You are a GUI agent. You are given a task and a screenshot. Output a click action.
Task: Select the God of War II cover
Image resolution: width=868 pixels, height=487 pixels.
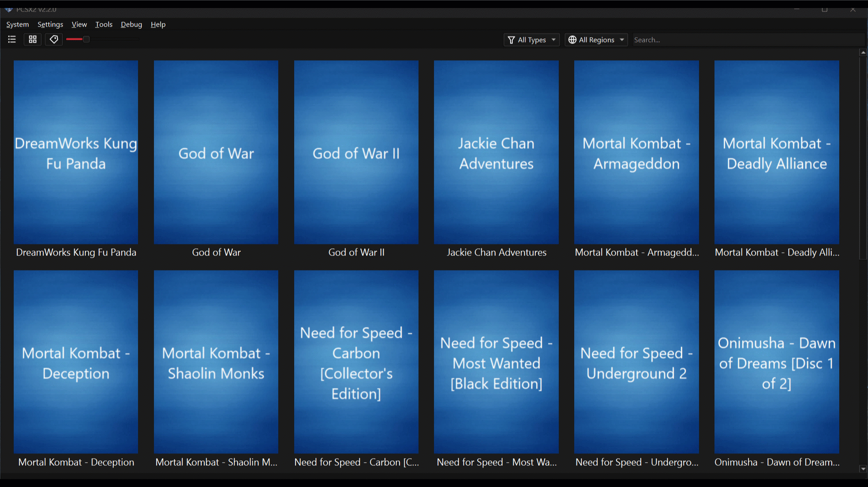[356, 152]
